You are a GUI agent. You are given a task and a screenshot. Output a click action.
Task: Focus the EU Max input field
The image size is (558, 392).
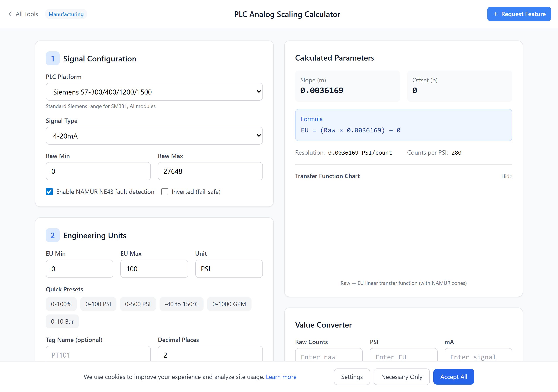(154, 269)
